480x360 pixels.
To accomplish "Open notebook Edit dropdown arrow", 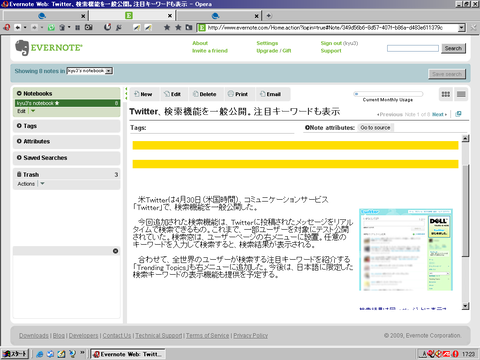I will click(33, 111).
